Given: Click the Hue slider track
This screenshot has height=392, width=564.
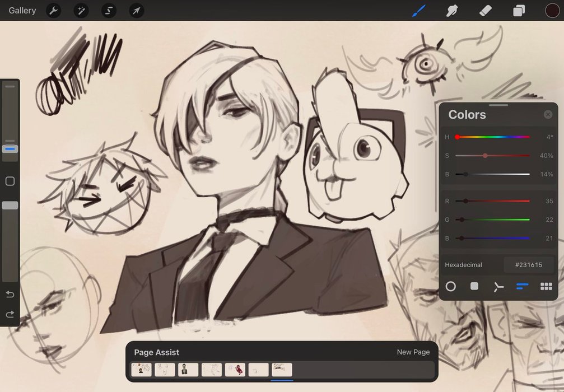Looking at the screenshot, I should [x=493, y=137].
